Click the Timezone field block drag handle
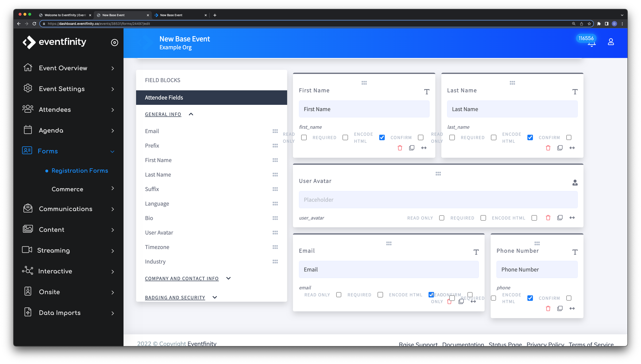Screen dimensions: 641x364 pos(275,247)
